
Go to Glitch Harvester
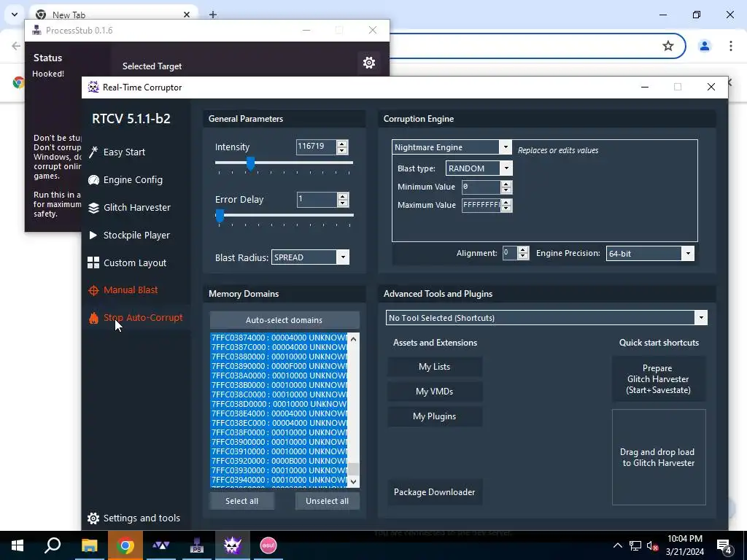[136, 208]
